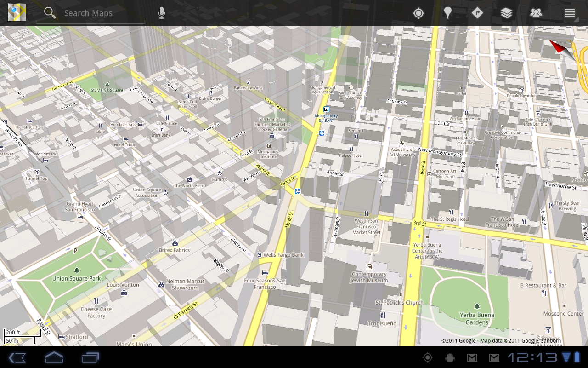Tap the Android Back button
The height and width of the screenshot is (368, 588).
(17, 357)
